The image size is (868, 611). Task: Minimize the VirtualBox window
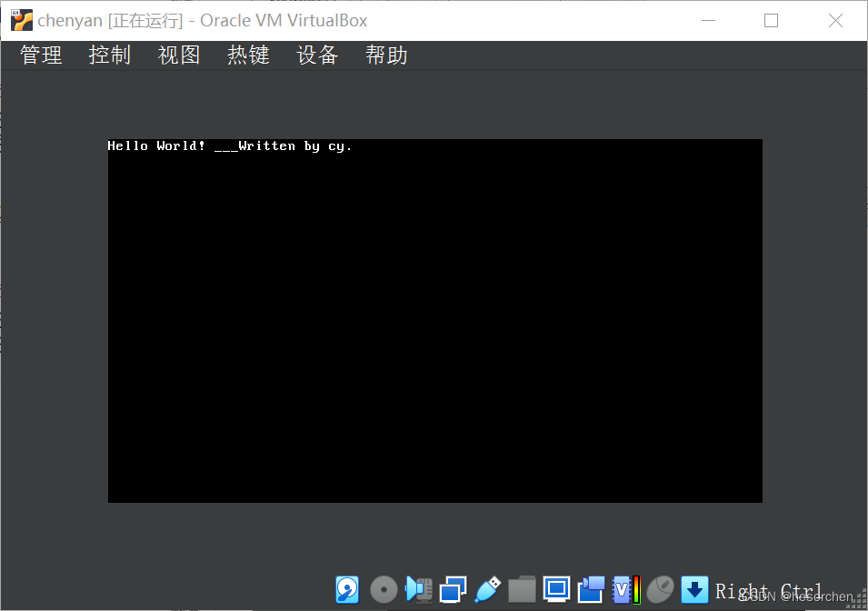(x=709, y=21)
